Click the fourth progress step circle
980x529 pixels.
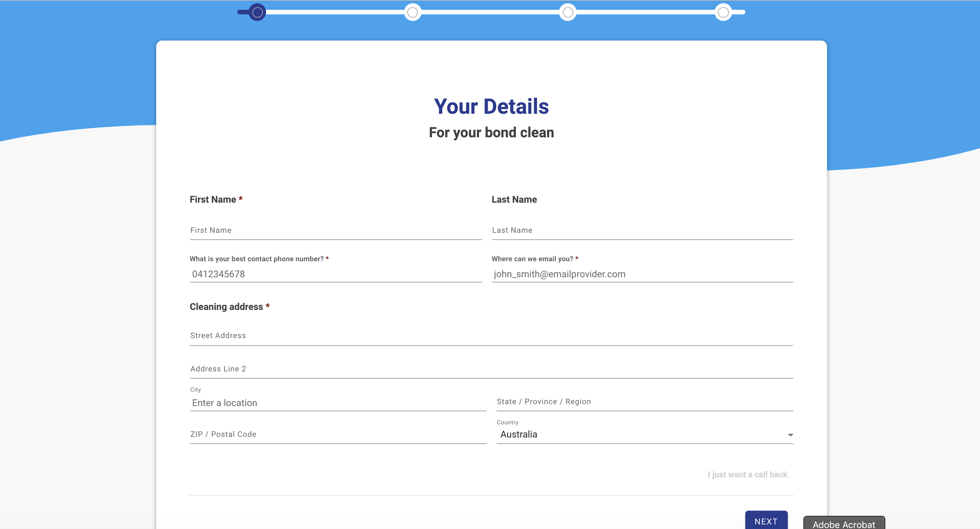(x=723, y=12)
